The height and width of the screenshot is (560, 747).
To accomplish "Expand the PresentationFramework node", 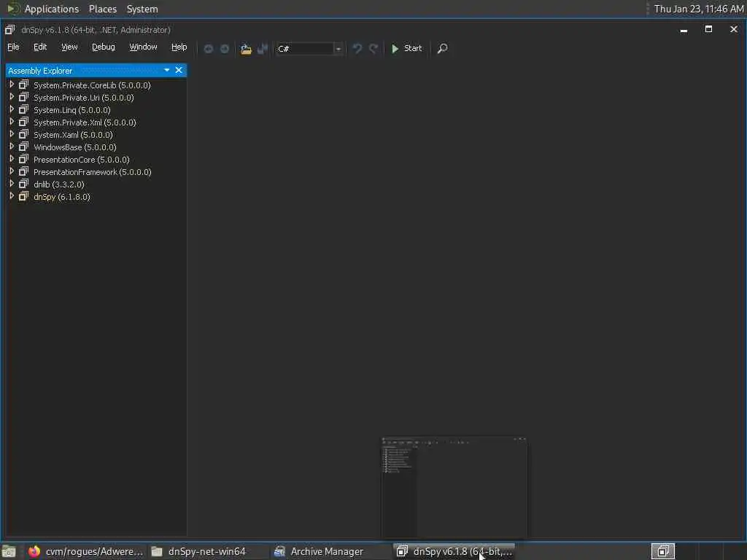I will [12, 171].
